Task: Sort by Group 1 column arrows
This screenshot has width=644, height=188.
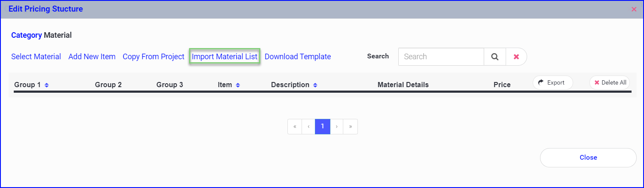Action: coord(46,85)
